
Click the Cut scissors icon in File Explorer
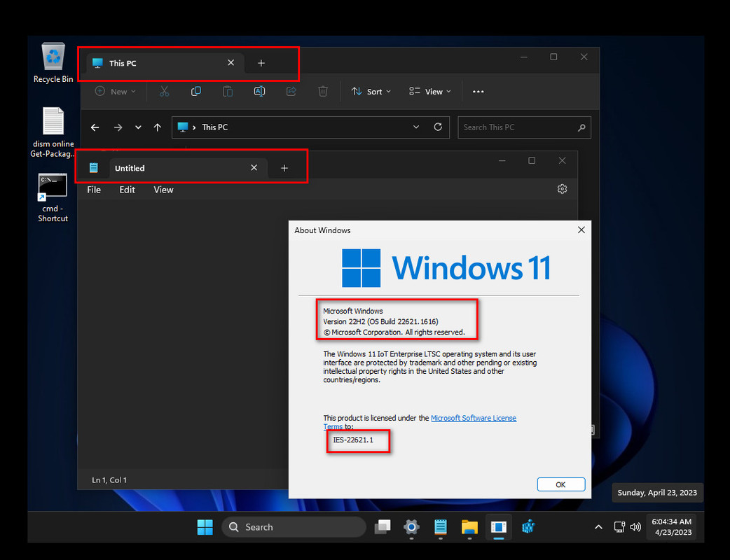164,92
